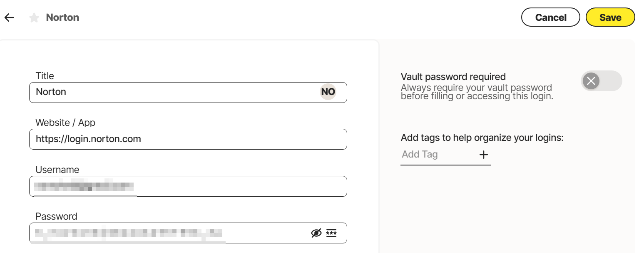
Task: Click the Password field label
Action: tap(56, 216)
